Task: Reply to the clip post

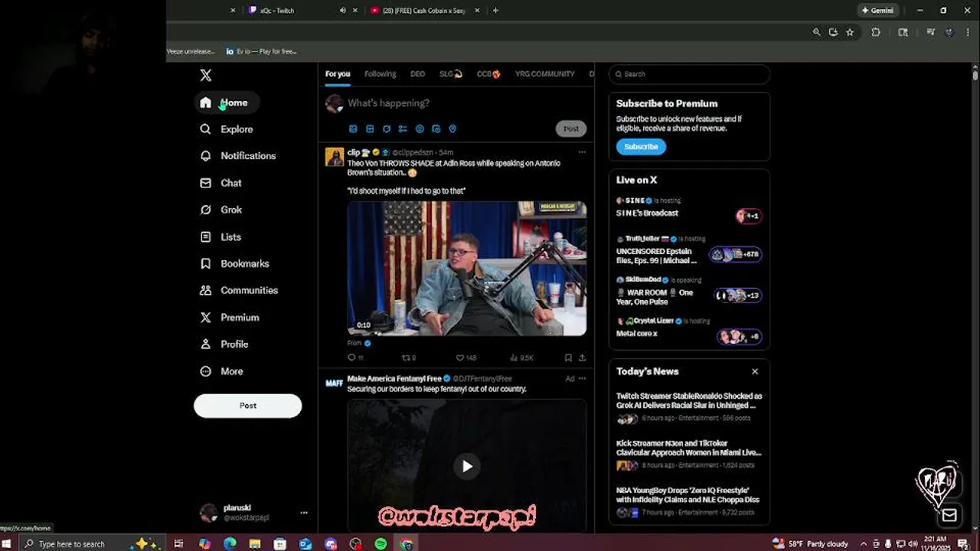Action: [355, 357]
